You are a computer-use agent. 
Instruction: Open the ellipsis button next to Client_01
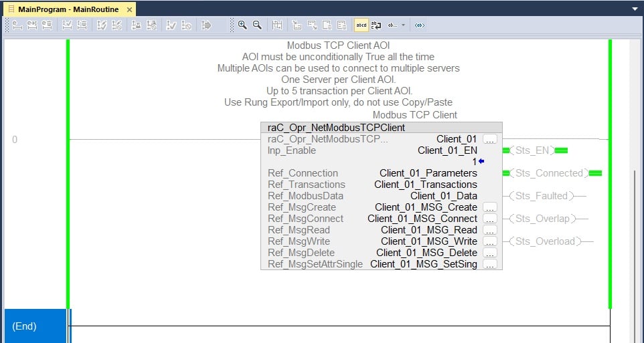coord(490,139)
